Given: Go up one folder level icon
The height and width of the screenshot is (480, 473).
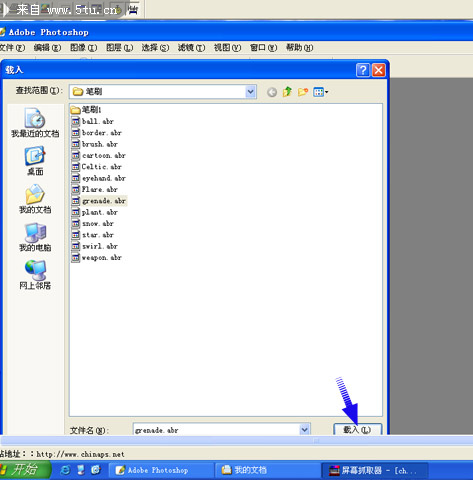Looking at the screenshot, I should [x=287, y=92].
